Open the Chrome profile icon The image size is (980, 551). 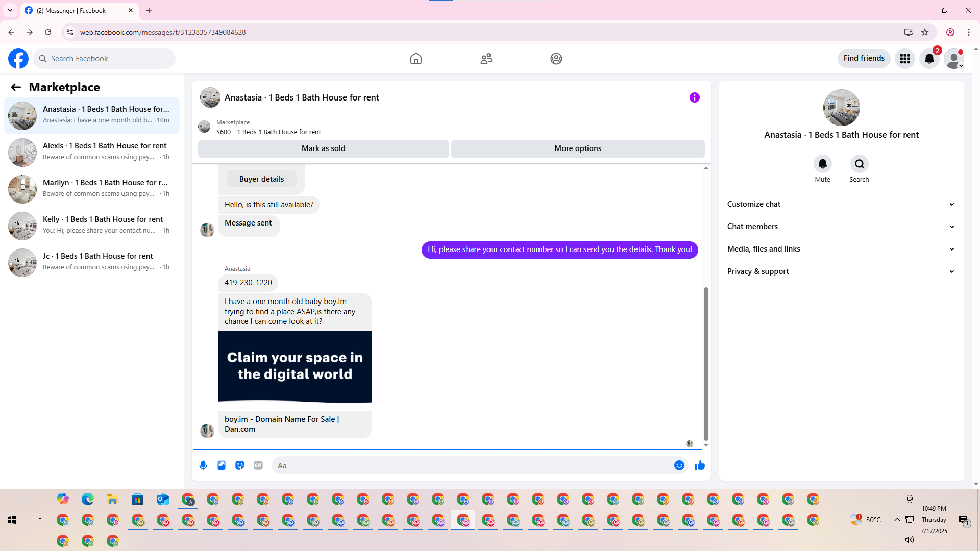click(950, 32)
